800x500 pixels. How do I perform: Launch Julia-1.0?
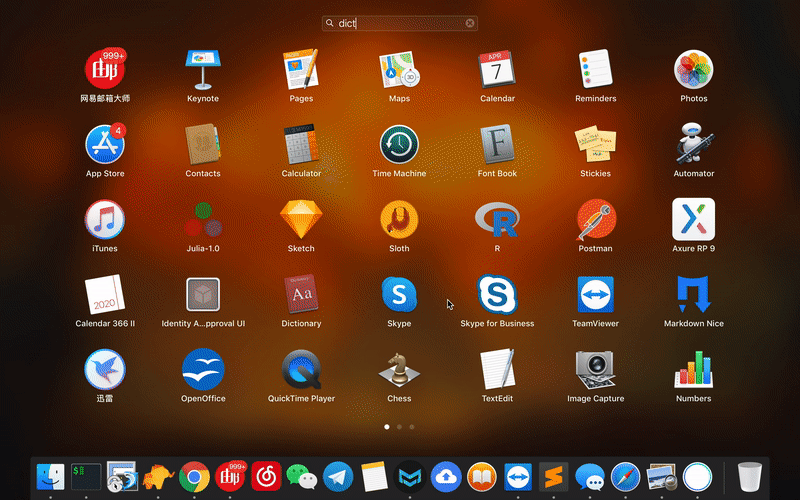click(x=203, y=219)
